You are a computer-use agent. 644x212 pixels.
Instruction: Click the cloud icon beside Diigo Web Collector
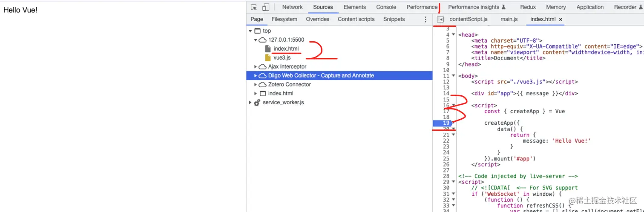[x=263, y=75]
